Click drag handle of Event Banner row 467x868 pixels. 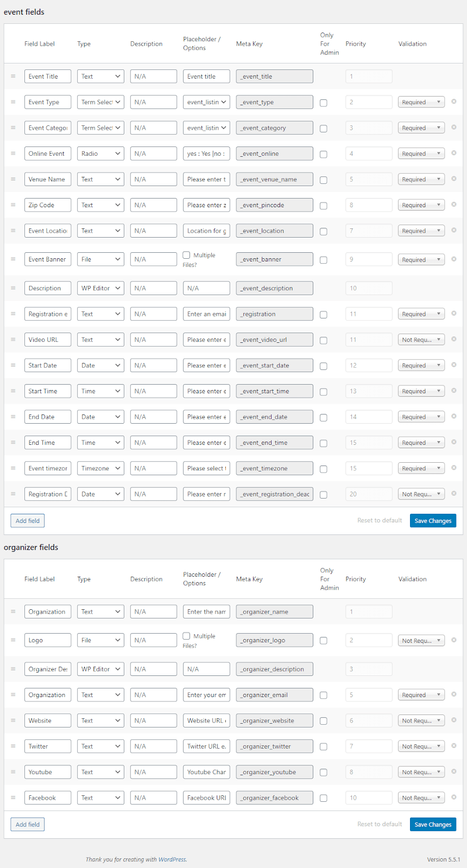[13, 259]
